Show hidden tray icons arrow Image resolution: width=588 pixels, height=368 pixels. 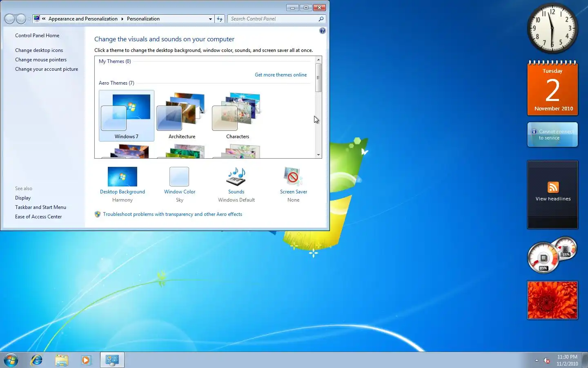[x=537, y=360]
